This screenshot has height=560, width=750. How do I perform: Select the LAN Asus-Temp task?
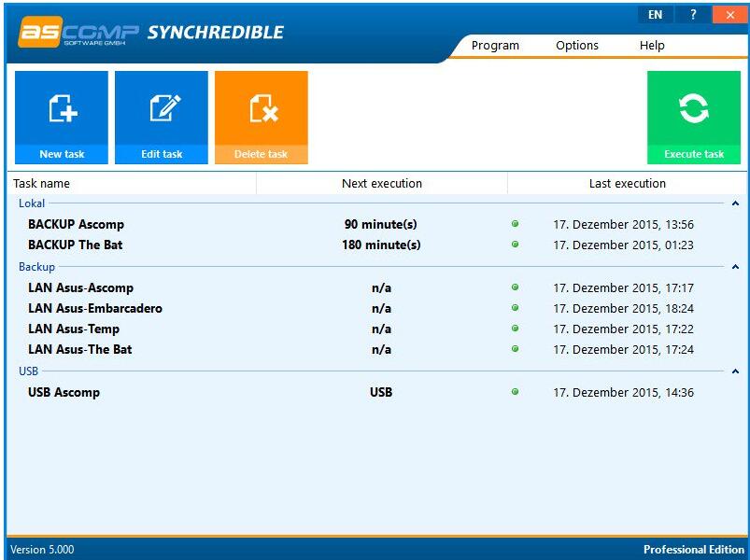[x=74, y=329]
